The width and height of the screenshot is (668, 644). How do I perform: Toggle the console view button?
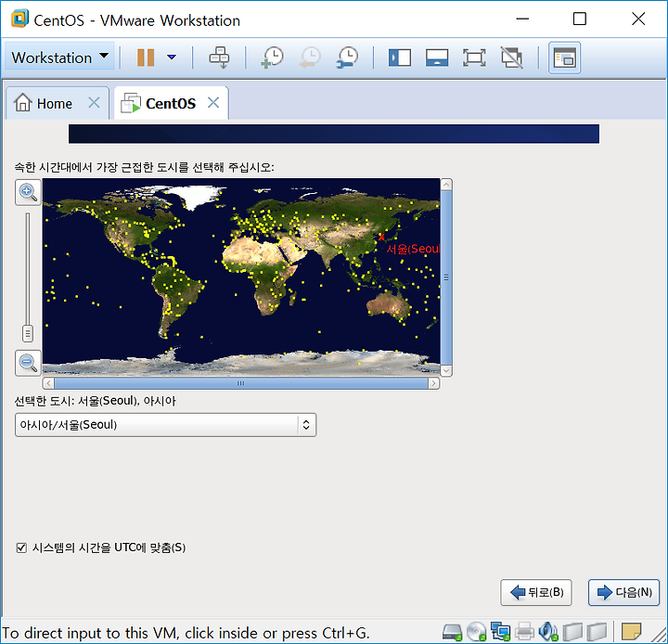[564, 58]
